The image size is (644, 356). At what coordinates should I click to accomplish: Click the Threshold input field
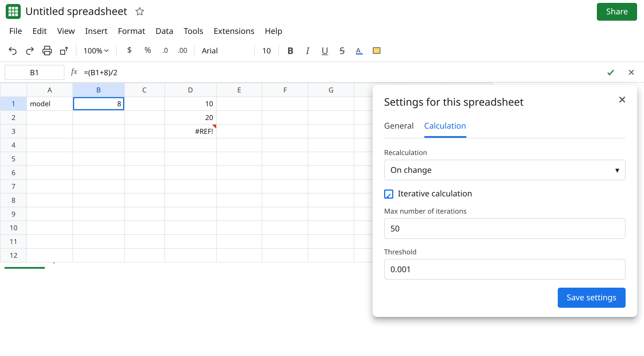(505, 269)
